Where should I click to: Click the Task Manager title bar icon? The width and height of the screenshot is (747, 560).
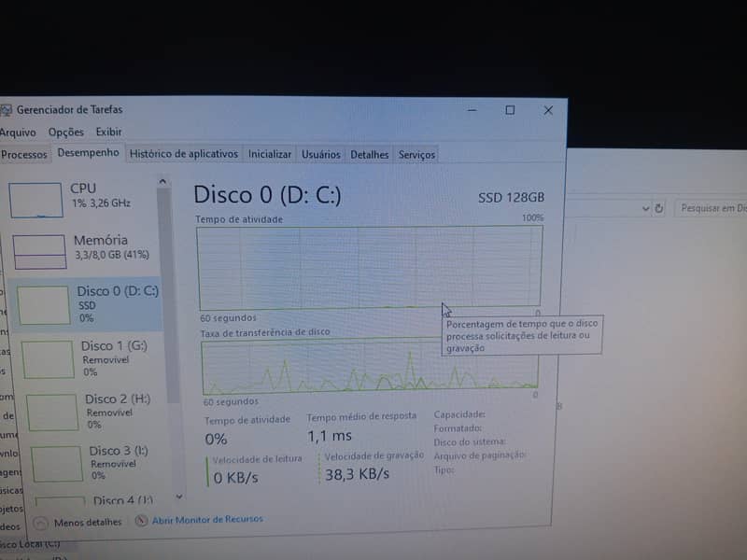tap(6, 110)
